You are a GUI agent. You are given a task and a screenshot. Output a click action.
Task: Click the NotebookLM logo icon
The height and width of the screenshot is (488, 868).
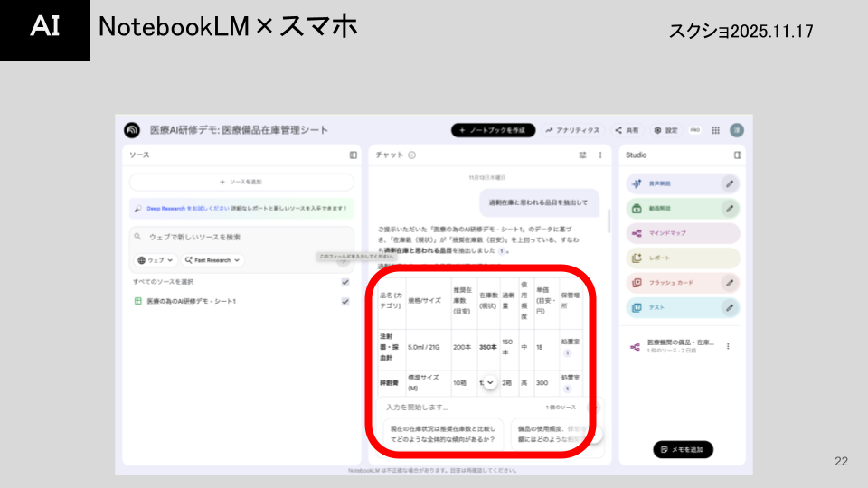click(x=132, y=130)
